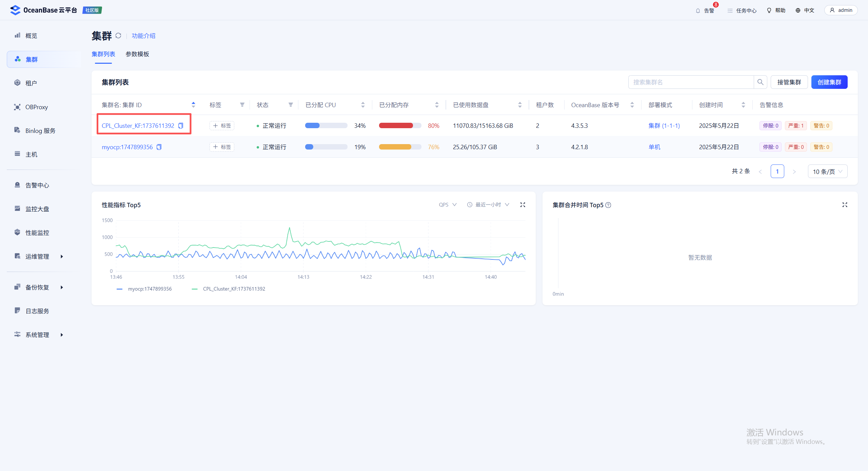Click the refresh icon beside 集群 title
The image size is (868, 471).
(118, 36)
